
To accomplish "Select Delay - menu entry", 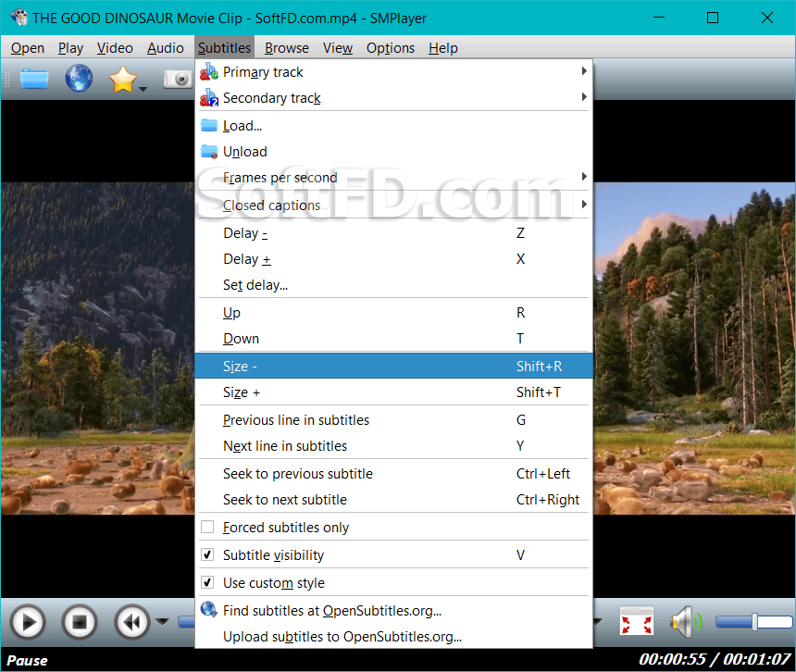I will [394, 233].
